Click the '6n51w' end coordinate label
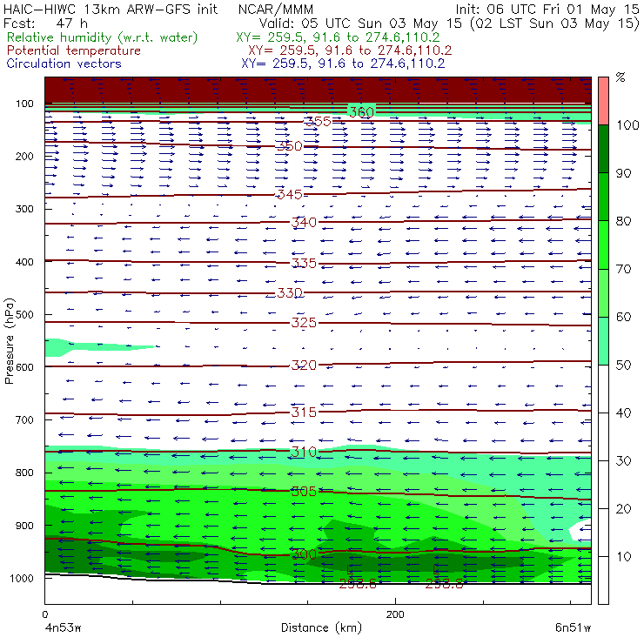Image resolution: width=644 pixels, height=644 pixels. tap(574, 628)
